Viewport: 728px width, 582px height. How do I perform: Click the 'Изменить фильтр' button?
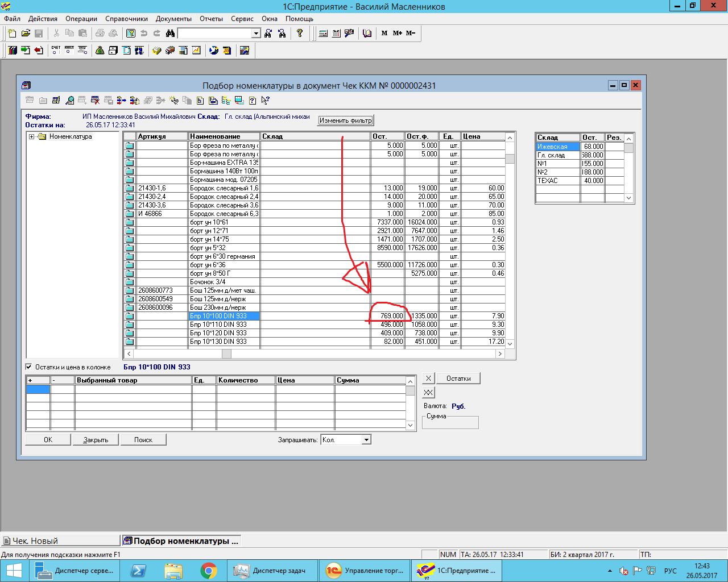click(345, 120)
